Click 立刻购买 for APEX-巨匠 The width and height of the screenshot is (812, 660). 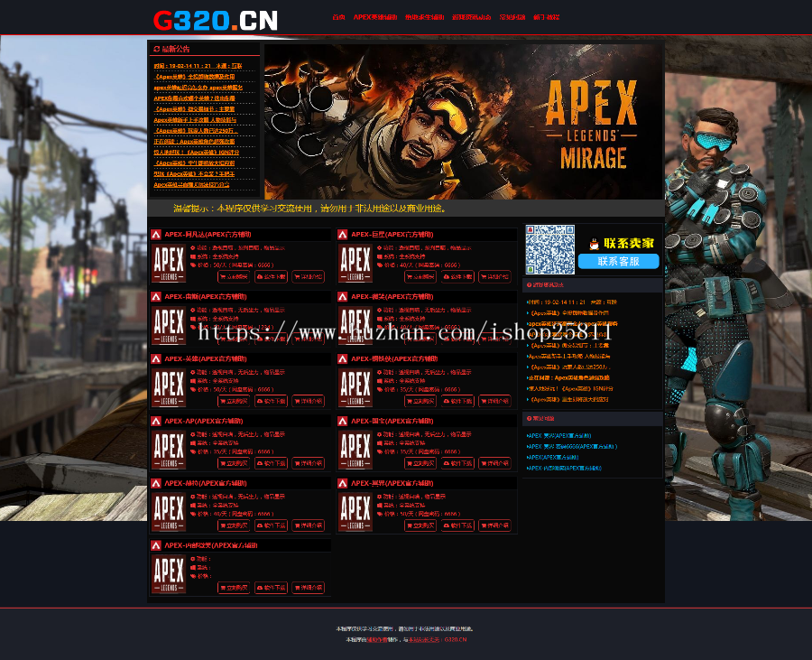[x=420, y=276]
